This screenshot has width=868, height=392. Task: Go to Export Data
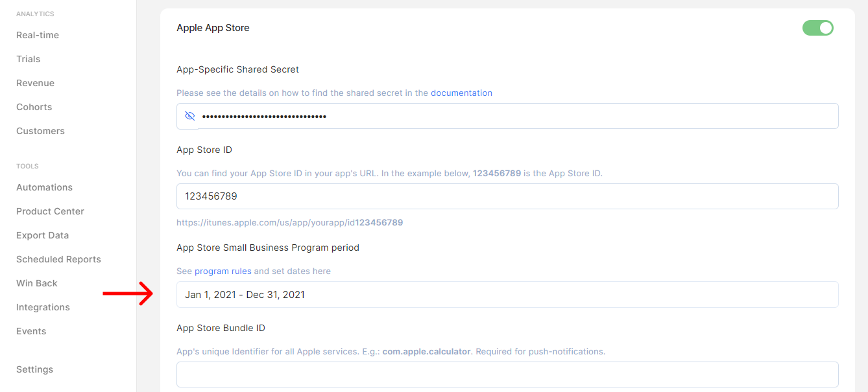(x=42, y=235)
